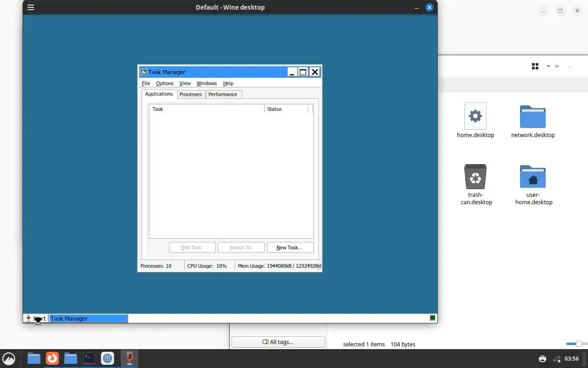The image size is (588, 368).
Task: Click the printer tray icon
Action: (x=543, y=359)
